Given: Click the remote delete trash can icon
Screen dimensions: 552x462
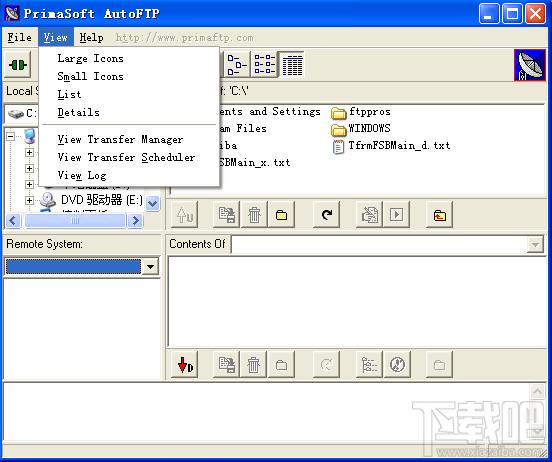Looking at the screenshot, I should coord(254,364).
